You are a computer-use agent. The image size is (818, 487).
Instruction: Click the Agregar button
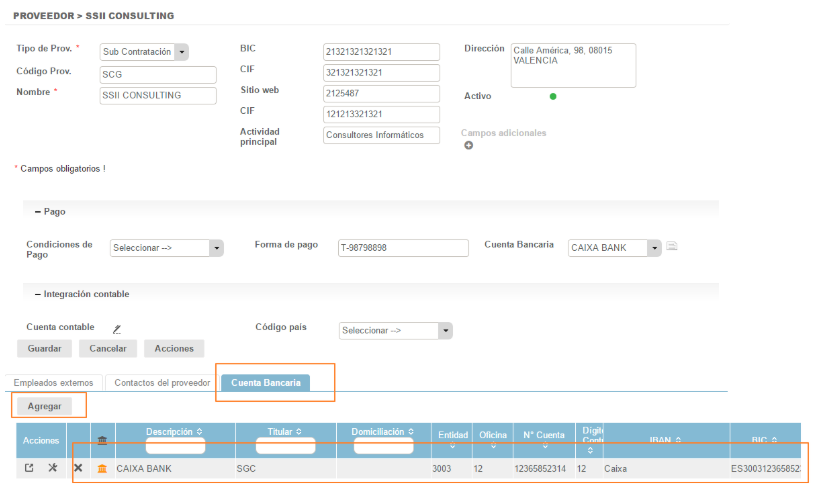coord(44,406)
